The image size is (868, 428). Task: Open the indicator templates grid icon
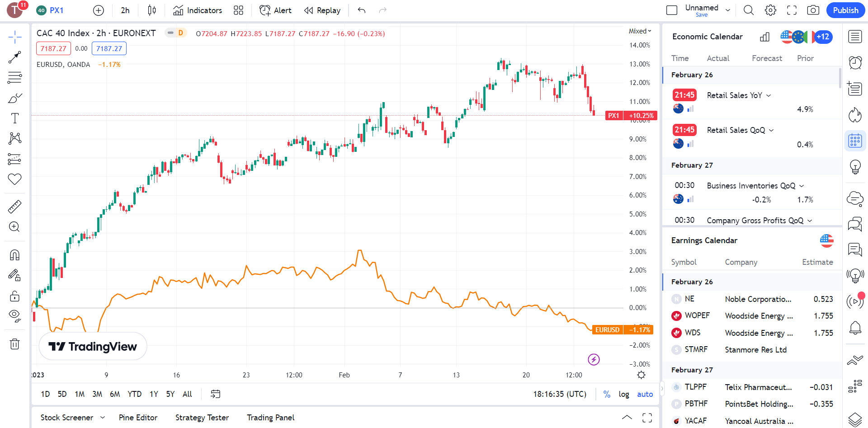point(239,10)
